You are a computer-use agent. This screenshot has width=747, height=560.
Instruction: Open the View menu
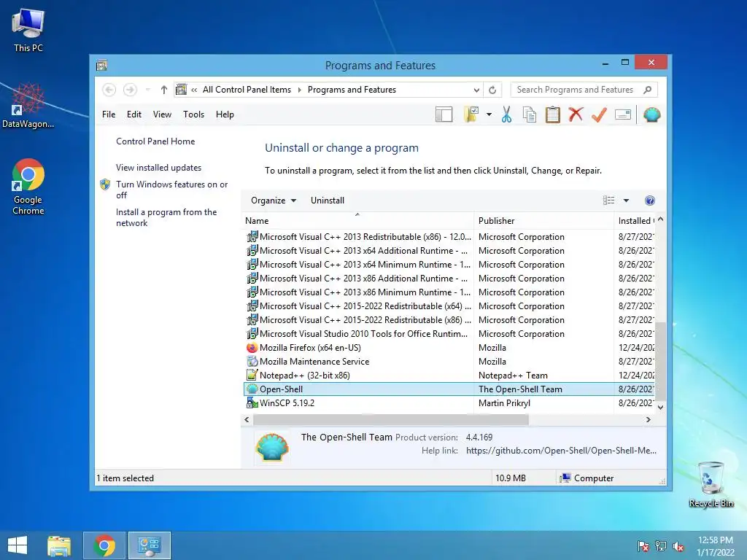(162, 114)
